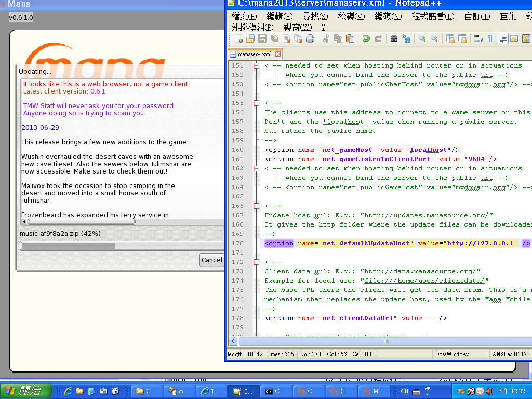Image resolution: width=532 pixels, height=399 pixels.
Task: Open Find with the binoculars icon
Action: coord(394,38)
